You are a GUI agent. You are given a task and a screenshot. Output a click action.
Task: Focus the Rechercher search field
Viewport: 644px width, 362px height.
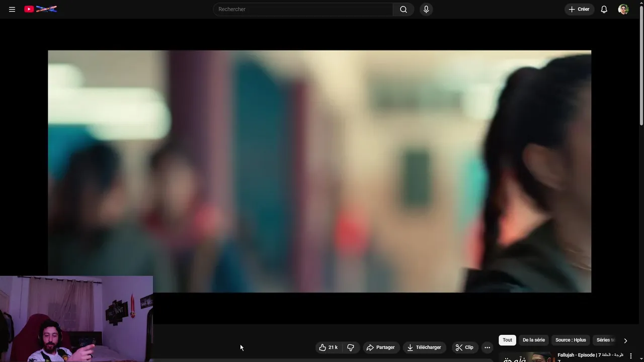(x=303, y=9)
